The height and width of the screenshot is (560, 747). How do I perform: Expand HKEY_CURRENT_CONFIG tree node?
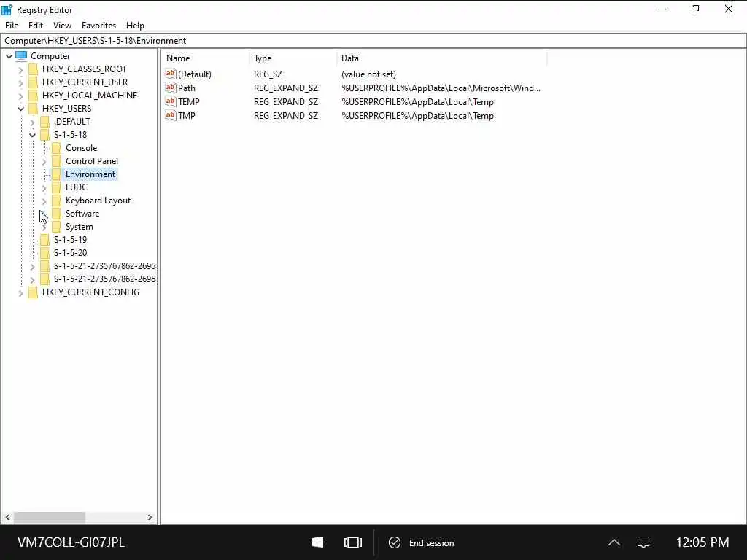pos(20,293)
